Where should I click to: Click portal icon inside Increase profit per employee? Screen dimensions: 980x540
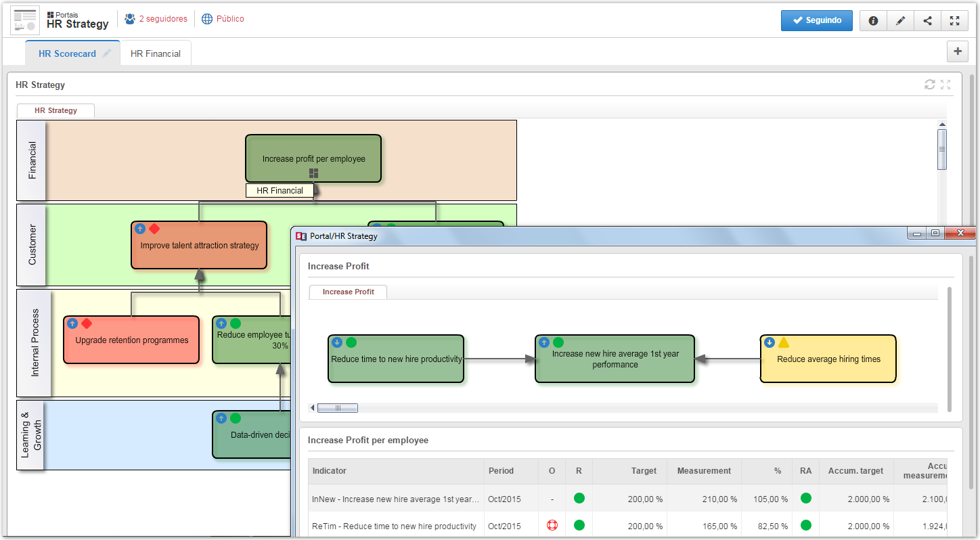pos(313,173)
